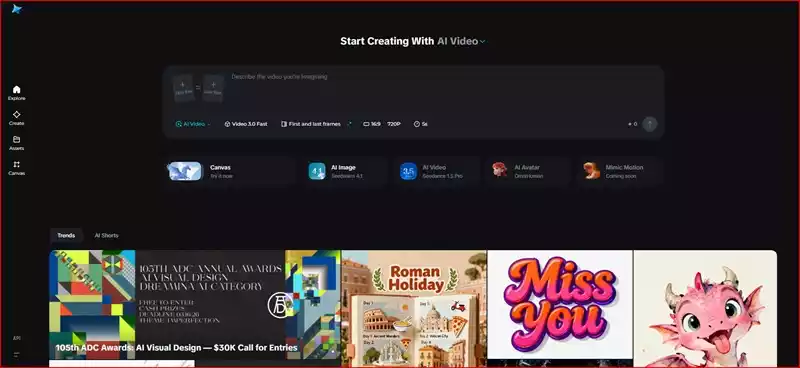800x368 pixels.
Task: Open the Roman Holiday image
Action: point(414,309)
